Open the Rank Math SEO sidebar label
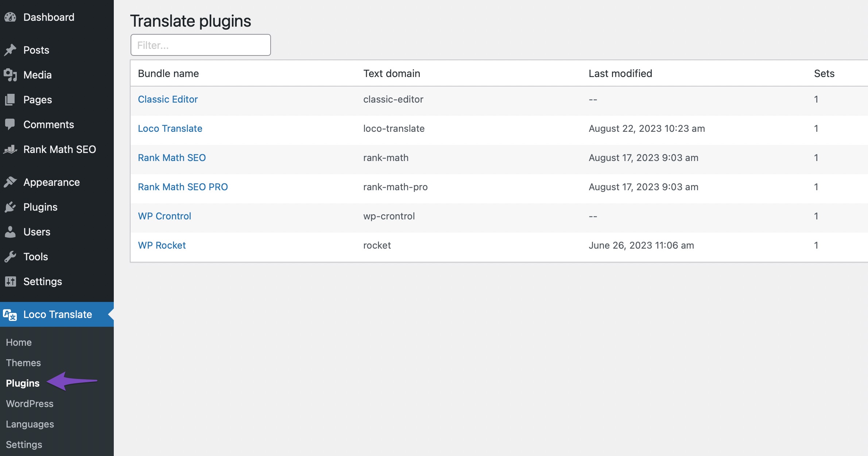Image resolution: width=868 pixels, height=456 pixels. (60, 149)
